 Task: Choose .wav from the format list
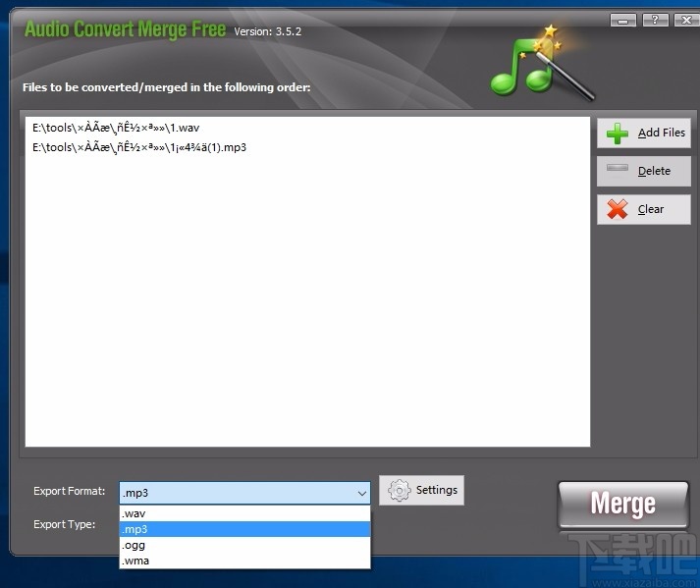click(x=244, y=513)
